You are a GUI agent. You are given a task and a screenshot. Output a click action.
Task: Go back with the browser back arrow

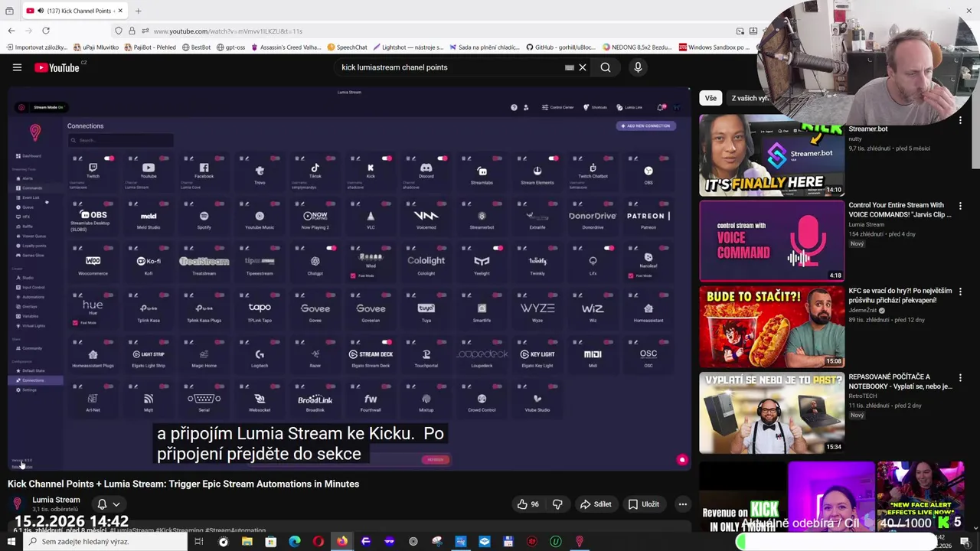11,31
